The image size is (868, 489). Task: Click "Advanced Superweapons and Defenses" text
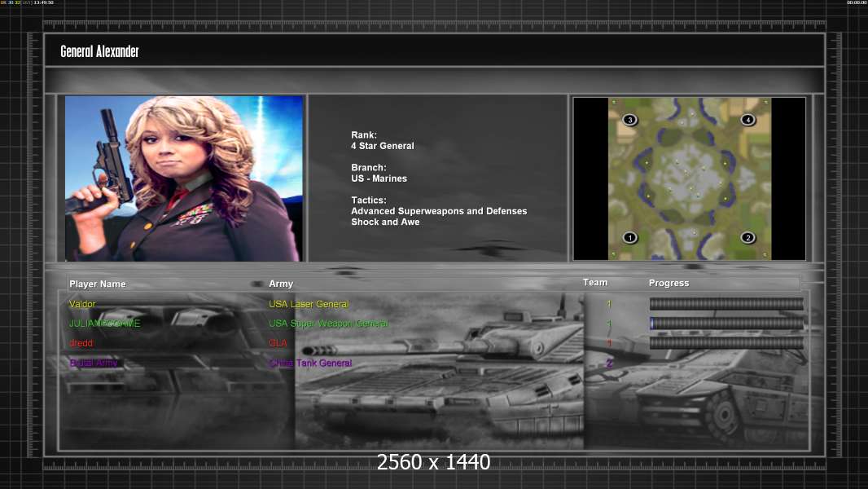point(439,211)
